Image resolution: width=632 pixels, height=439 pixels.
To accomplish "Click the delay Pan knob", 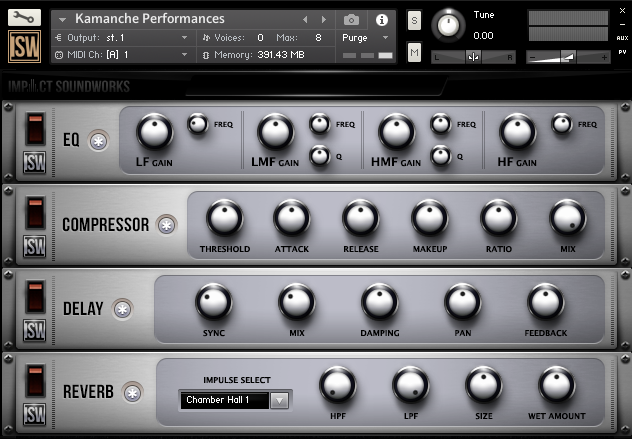I will coord(463,302).
